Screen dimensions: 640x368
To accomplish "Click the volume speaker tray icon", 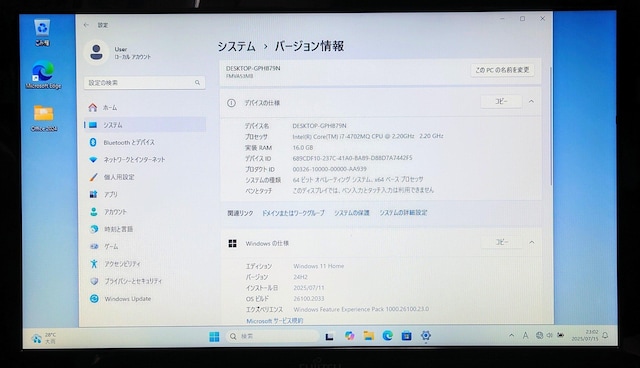I will coord(549,335).
